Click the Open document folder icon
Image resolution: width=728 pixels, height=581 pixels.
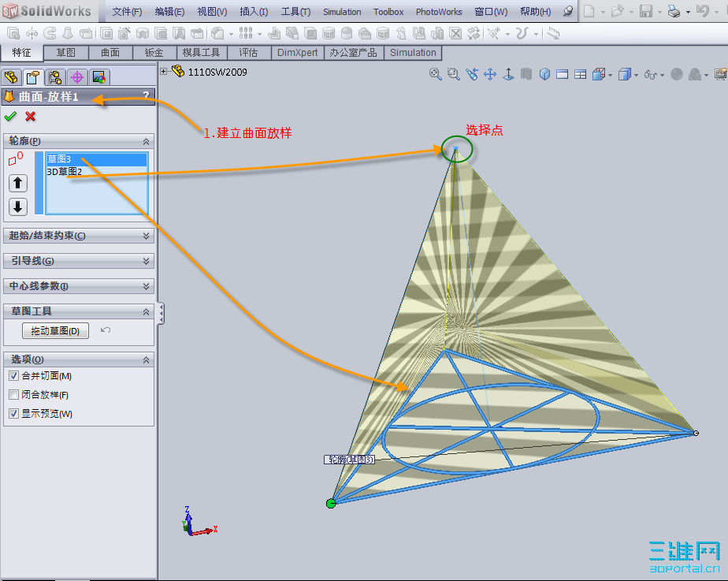[617, 11]
